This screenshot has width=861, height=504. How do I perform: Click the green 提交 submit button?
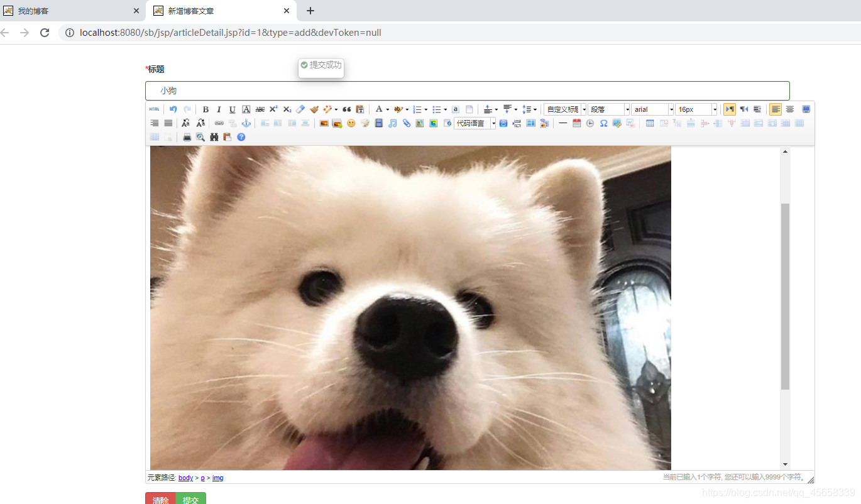click(191, 499)
